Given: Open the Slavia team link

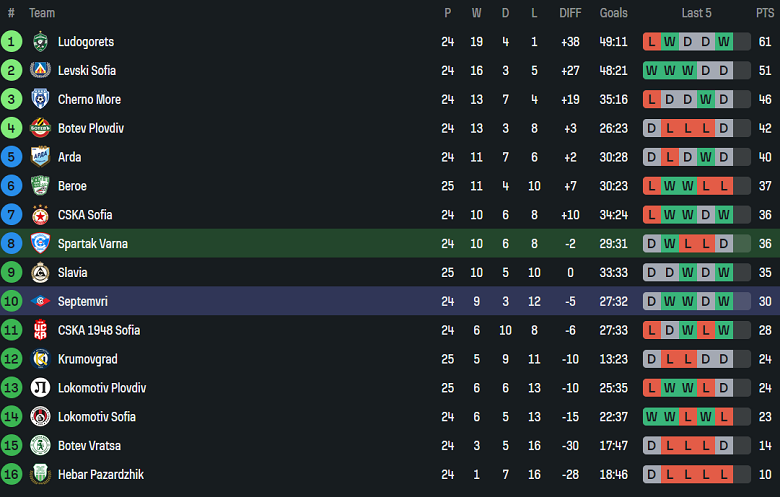Looking at the screenshot, I should (x=72, y=273).
